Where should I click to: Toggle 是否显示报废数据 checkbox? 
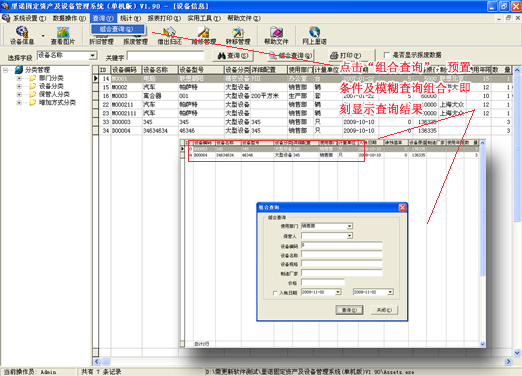point(387,55)
